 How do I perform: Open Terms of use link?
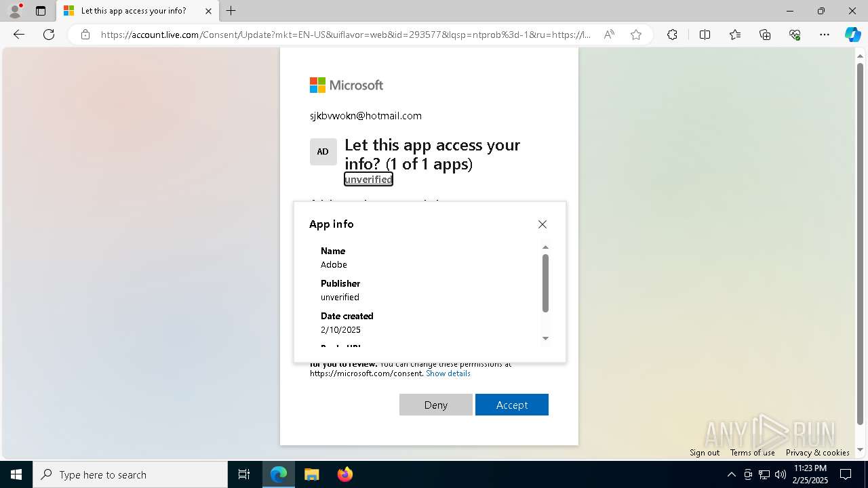pyautogui.click(x=753, y=453)
